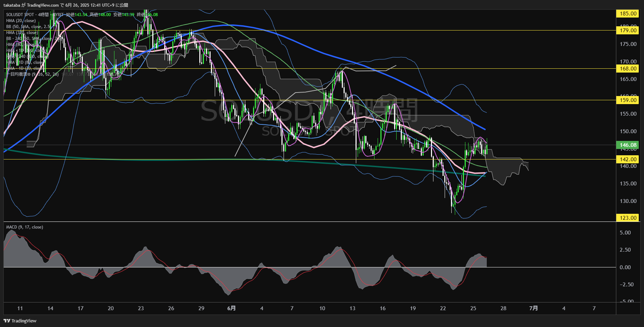Click the 170.00 price axis value
644x327 pixels.
628,62
